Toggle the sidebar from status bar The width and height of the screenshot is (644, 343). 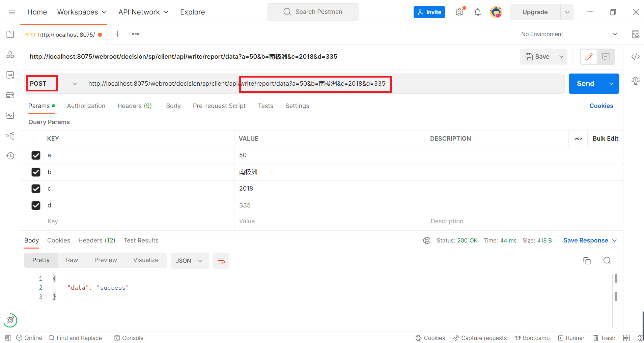click(8, 338)
